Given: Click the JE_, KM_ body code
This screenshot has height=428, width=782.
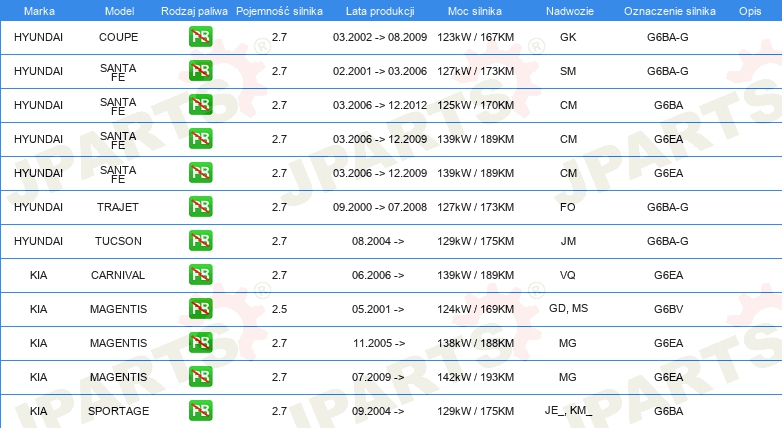Looking at the screenshot, I should coord(568,411).
